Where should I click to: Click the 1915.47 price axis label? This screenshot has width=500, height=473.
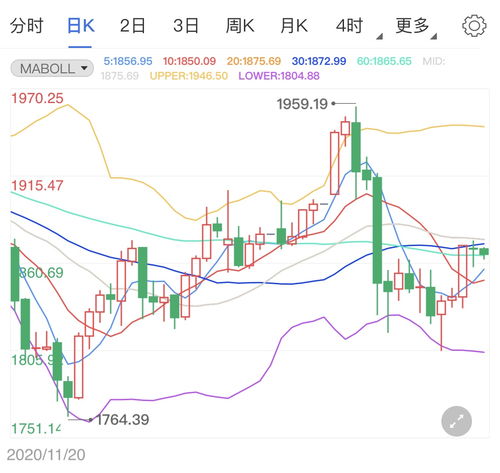tap(37, 186)
